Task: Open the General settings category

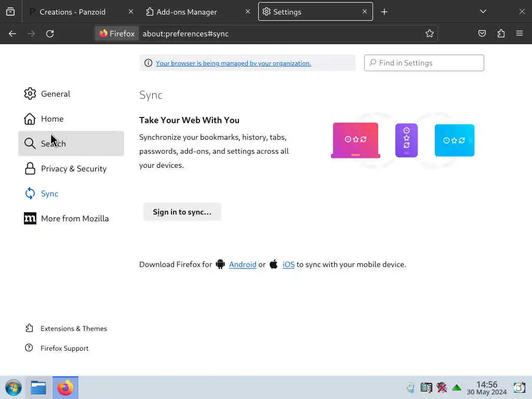Action: coord(71,94)
